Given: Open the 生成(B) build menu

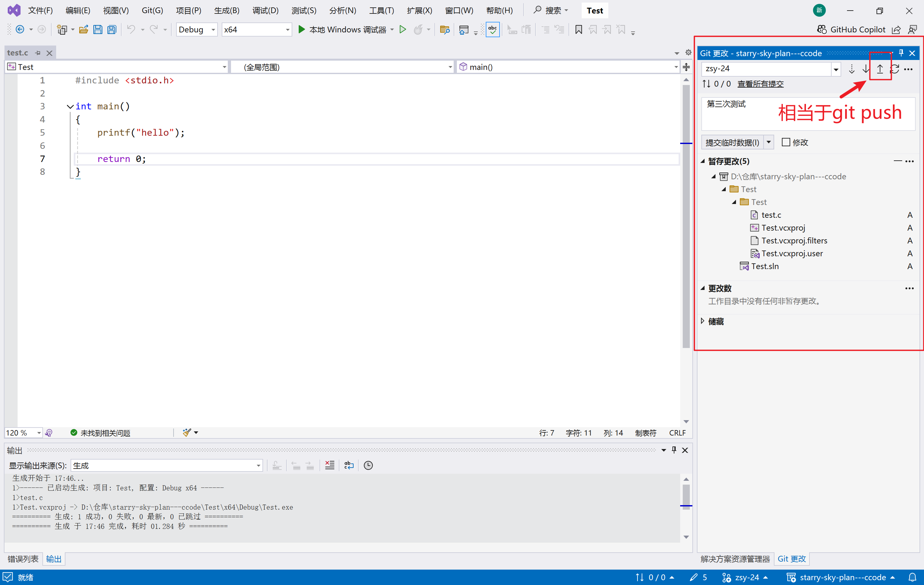Looking at the screenshot, I should [227, 10].
